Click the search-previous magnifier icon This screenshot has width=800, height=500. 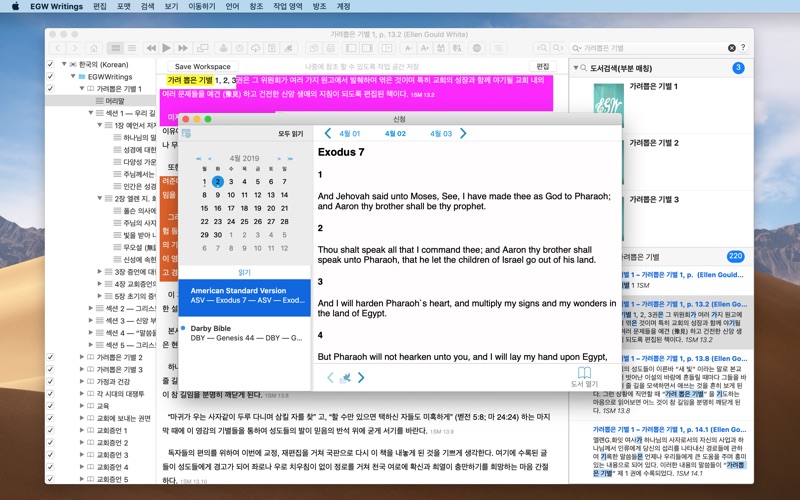coord(541,48)
